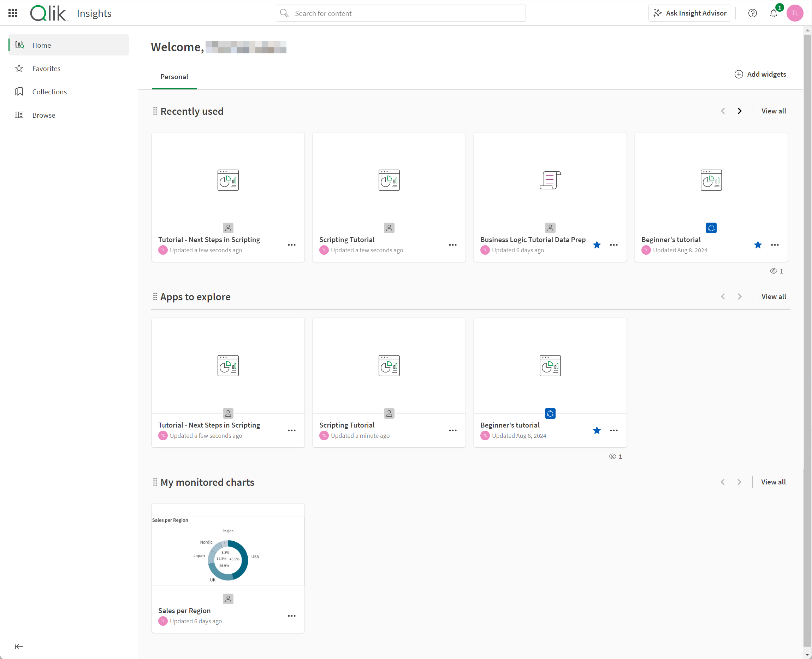This screenshot has width=812, height=659.
Task: Click the Help question mark icon
Action: tap(752, 13)
